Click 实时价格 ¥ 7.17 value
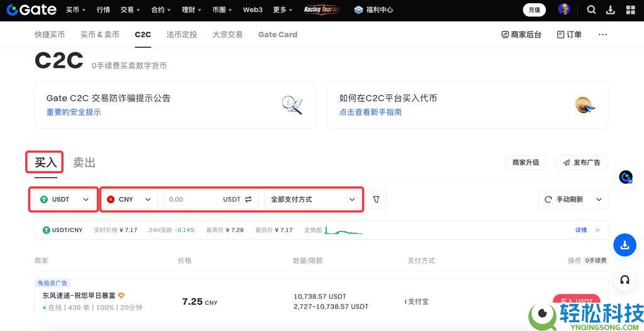The width and height of the screenshot is (644, 331). pyautogui.click(x=116, y=230)
